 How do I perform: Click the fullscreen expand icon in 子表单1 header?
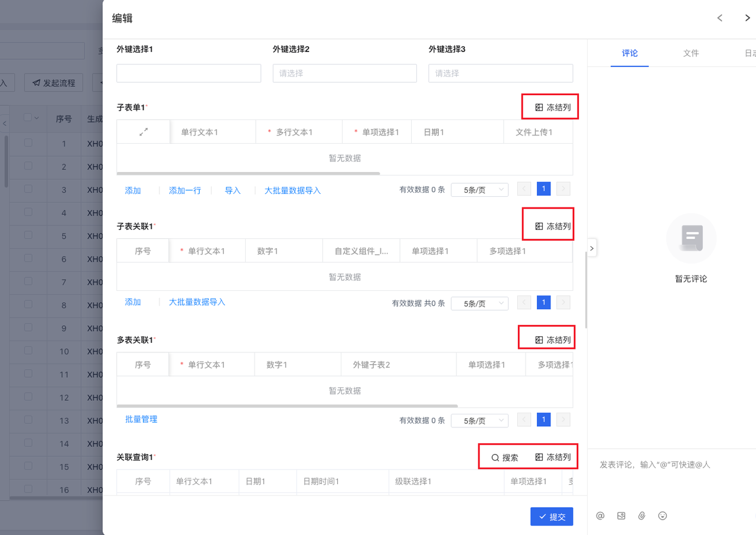coord(144,132)
